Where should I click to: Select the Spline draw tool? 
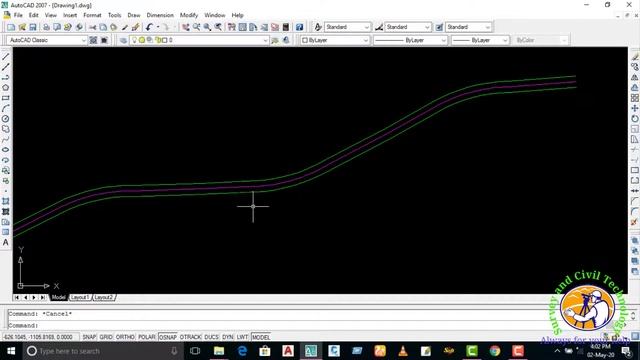coord(6,140)
